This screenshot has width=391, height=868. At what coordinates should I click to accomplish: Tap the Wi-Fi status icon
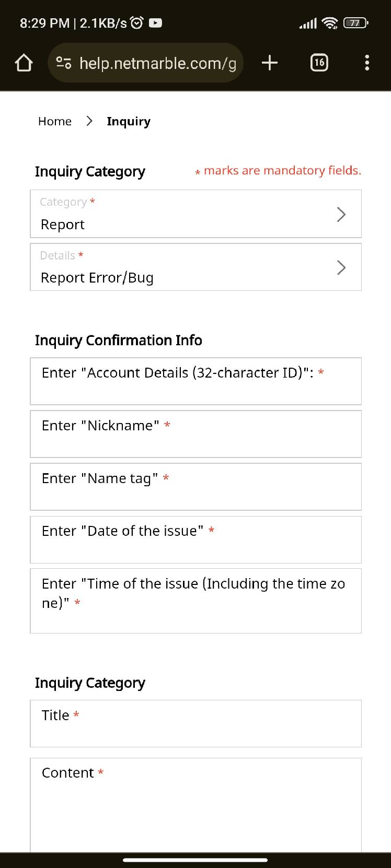(x=330, y=23)
